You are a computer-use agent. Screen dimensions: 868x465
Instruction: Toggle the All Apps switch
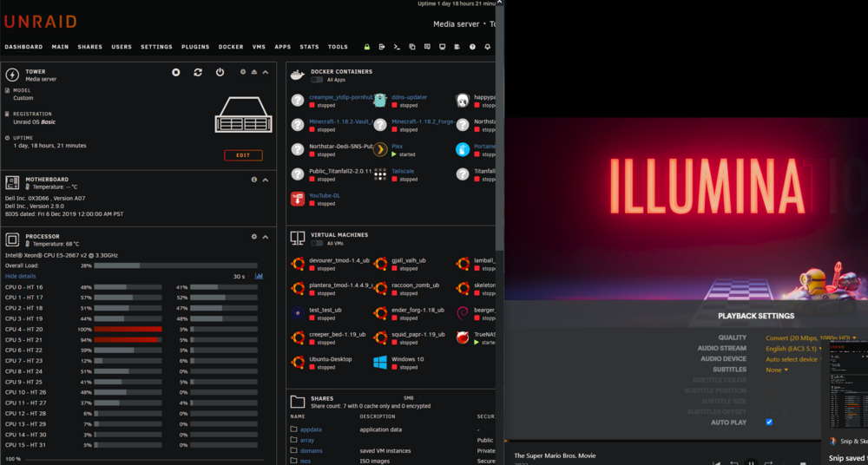click(x=317, y=80)
